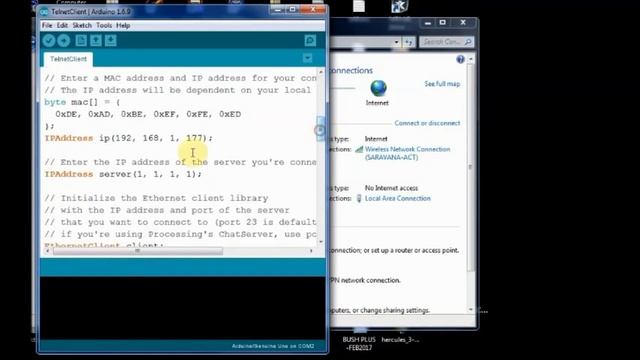This screenshot has height=360, width=640.
Task: Expand the tab options dropdown arrow
Action: (307, 58)
